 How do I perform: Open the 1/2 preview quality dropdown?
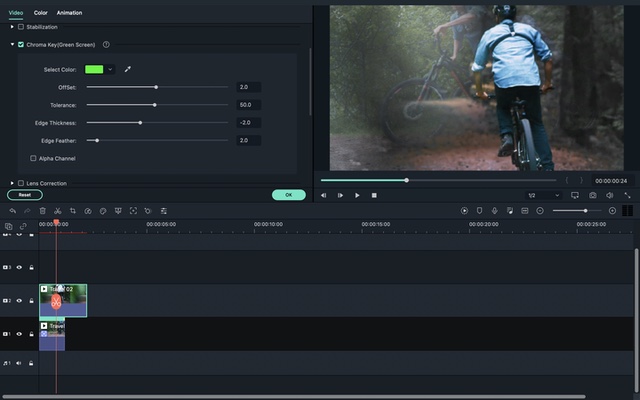pyautogui.click(x=543, y=196)
